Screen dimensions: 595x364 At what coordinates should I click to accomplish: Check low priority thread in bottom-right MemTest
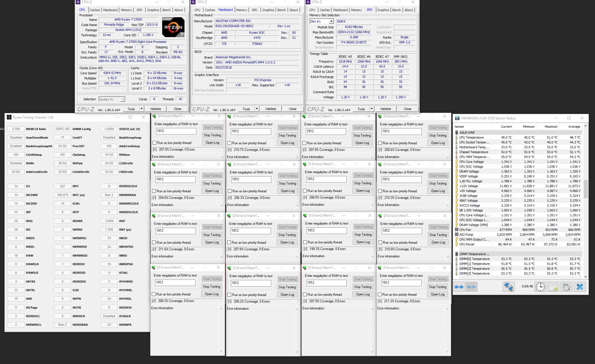pos(380,294)
